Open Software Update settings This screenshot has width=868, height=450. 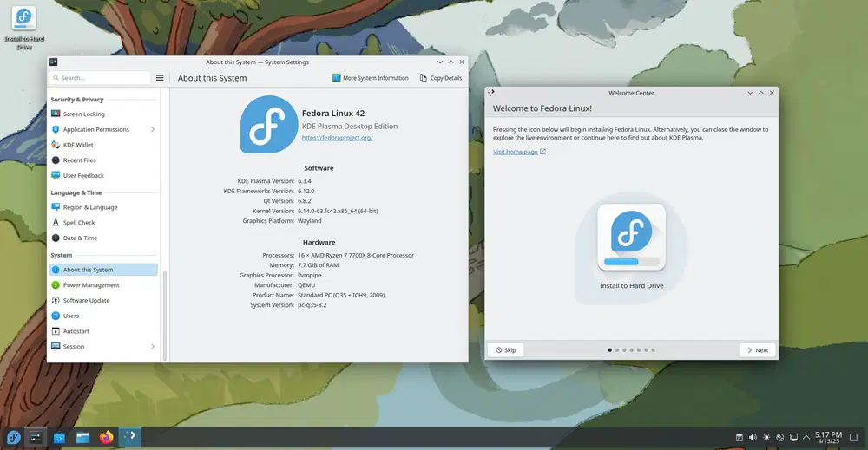coord(103,301)
